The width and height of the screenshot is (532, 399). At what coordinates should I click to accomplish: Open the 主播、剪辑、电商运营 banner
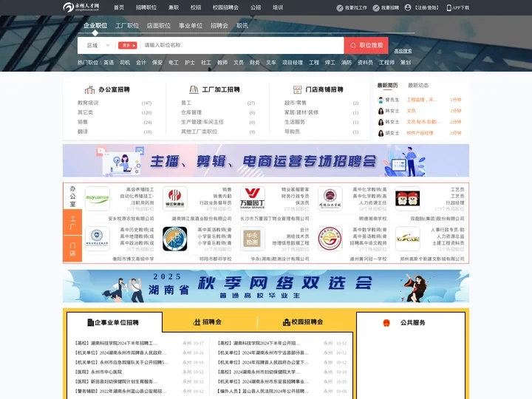click(x=266, y=161)
